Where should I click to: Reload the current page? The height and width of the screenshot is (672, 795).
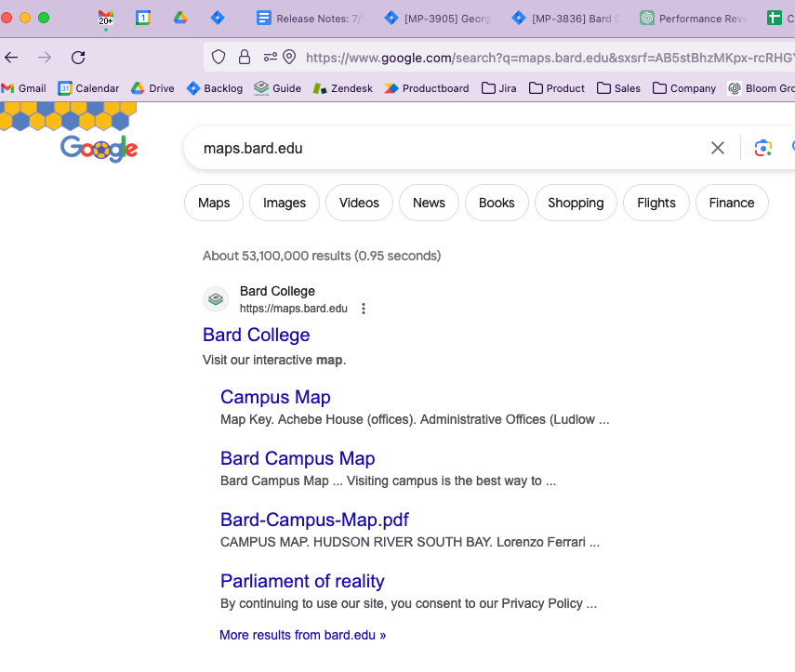(x=78, y=58)
